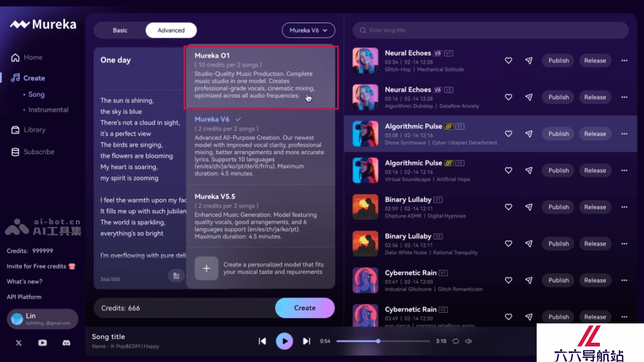Share Cybernetic Rain V1 song
The width and height of the screenshot is (644, 362).
coord(529,280)
